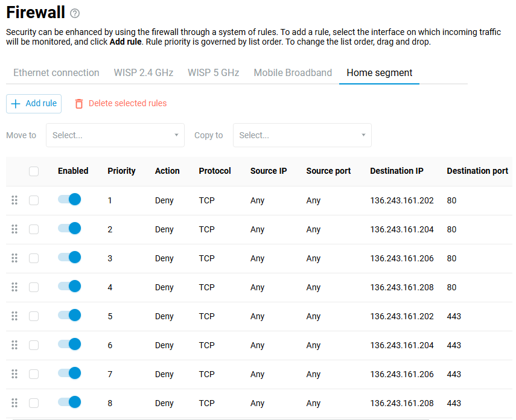Image resolution: width=516 pixels, height=420 pixels.
Task: Click the help question mark icon beside Firewall
Action: (x=75, y=13)
